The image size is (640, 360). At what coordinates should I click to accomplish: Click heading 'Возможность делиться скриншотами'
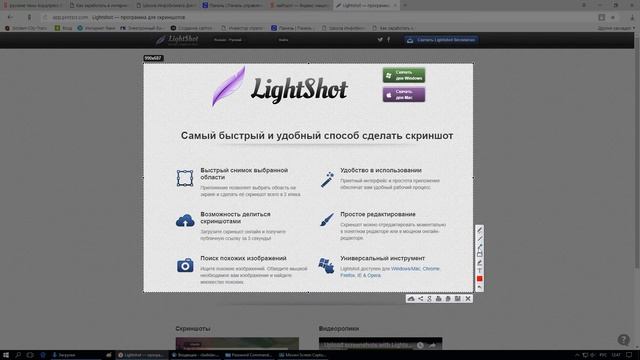click(235, 218)
